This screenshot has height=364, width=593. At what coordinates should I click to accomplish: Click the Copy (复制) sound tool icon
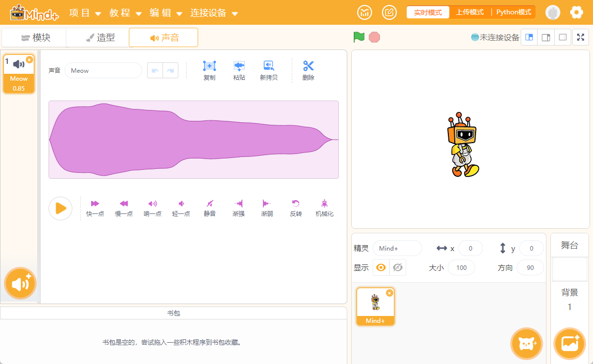click(x=210, y=66)
